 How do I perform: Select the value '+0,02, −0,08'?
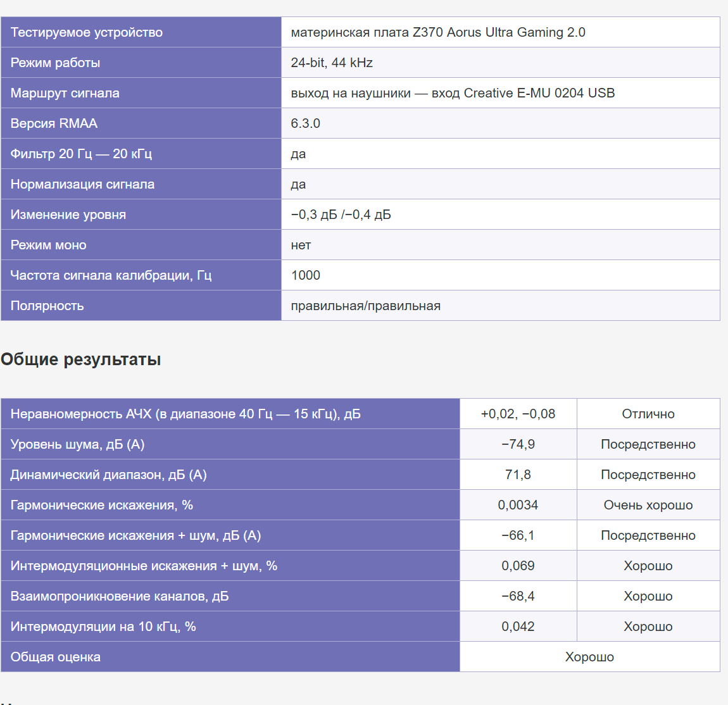pos(518,413)
